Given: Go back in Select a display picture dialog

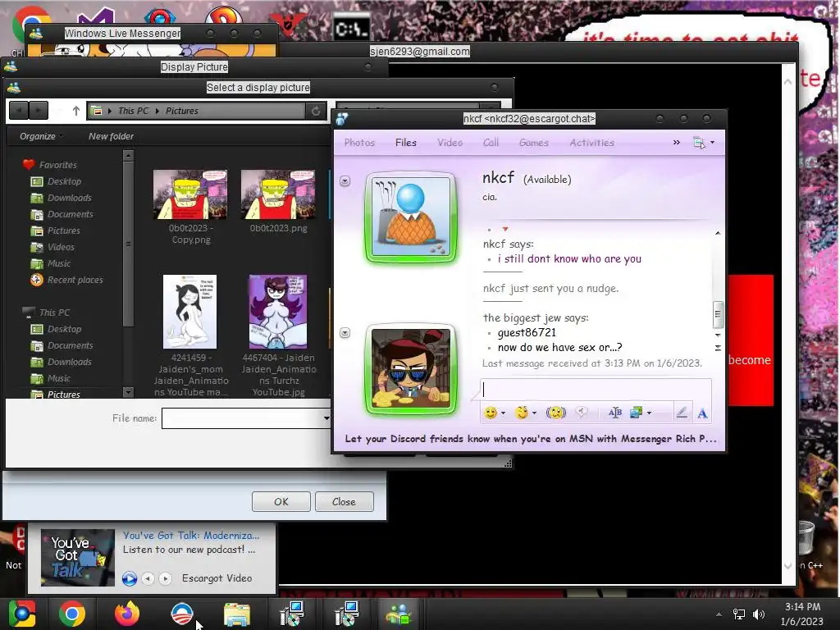Looking at the screenshot, I should pyautogui.click(x=19, y=111).
